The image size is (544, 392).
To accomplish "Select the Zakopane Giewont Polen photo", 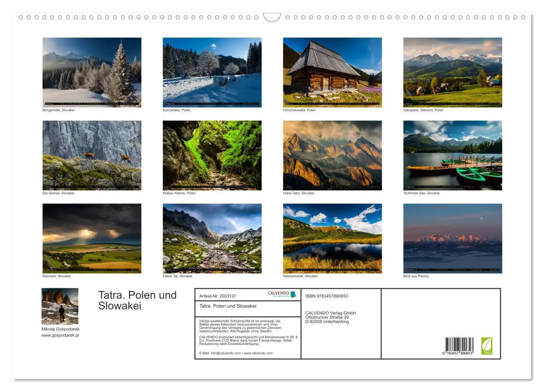I will point(452,71).
